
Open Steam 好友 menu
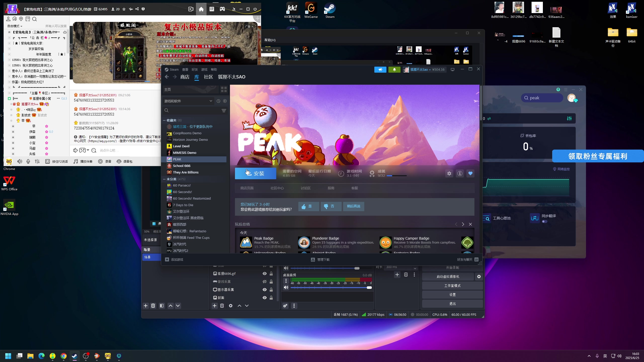(x=195, y=70)
